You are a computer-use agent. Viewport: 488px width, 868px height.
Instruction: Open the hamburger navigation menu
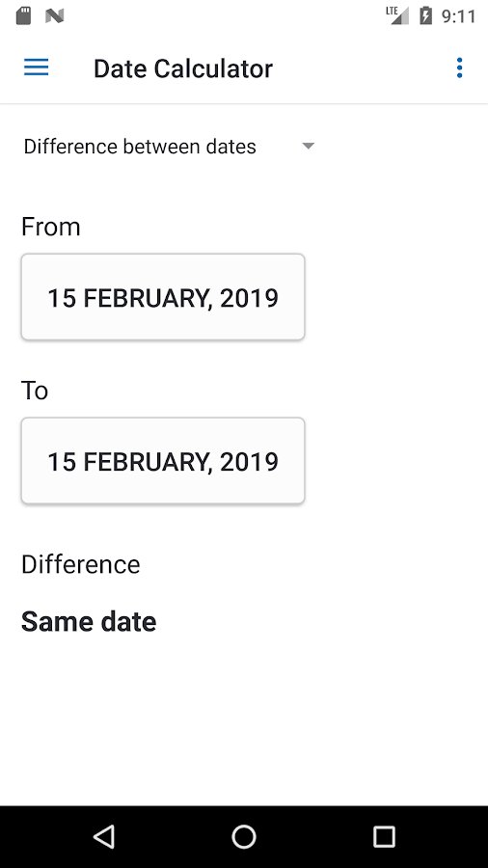point(36,68)
